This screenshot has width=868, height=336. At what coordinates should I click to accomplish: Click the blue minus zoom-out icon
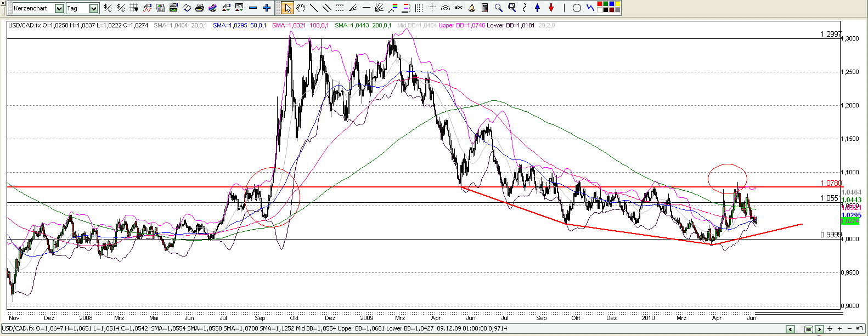pos(253,8)
